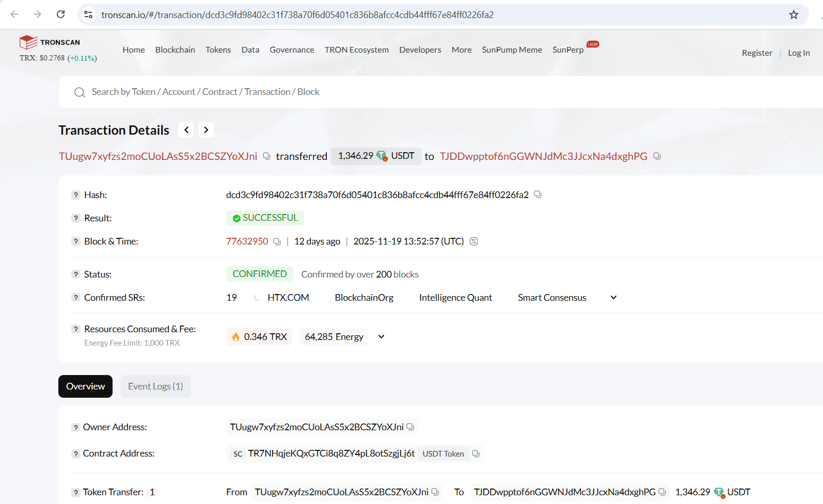Image resolution: width=823 pixels, height=504 pixels.
Task: Click Smart Consensus super representative
Action: tap(552, 298)
